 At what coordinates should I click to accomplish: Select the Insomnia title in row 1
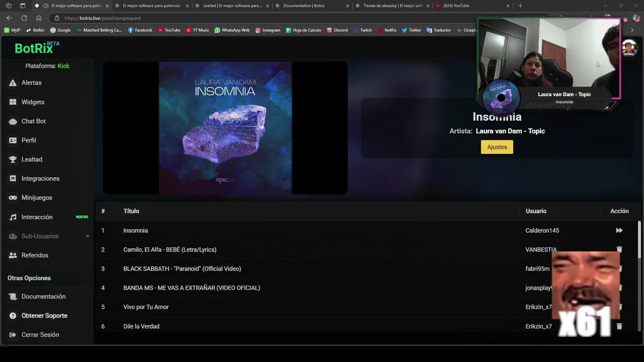pyautogui.click(x=135, y=230)
